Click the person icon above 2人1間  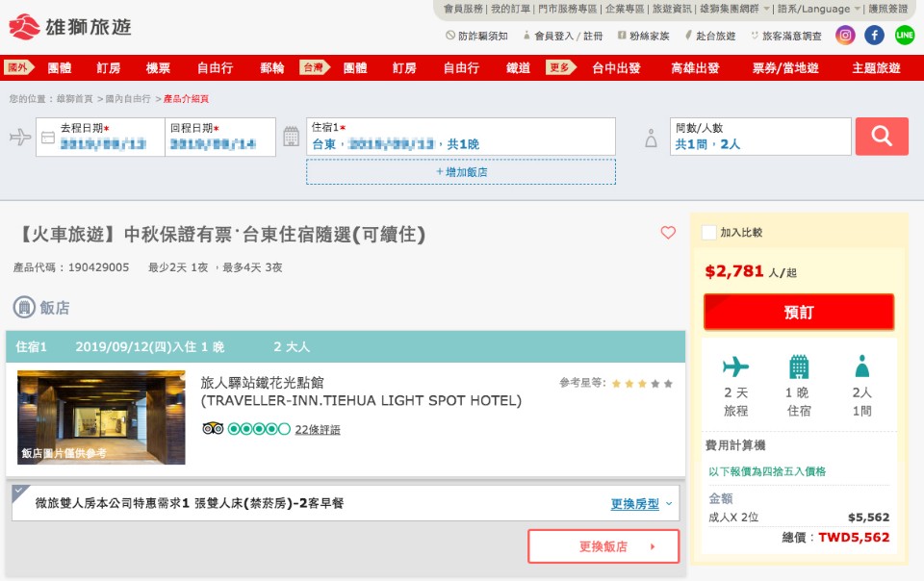click(x=861, y=366)
